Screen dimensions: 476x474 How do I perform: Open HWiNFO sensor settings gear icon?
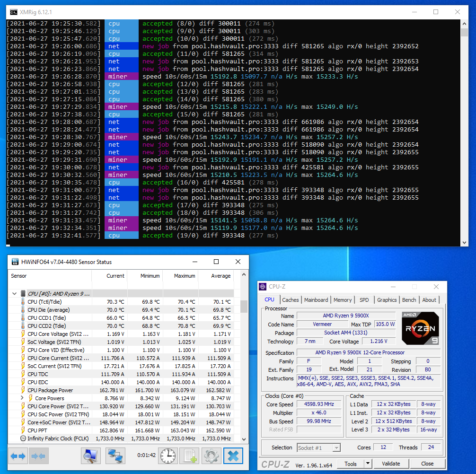pos(212,456)
